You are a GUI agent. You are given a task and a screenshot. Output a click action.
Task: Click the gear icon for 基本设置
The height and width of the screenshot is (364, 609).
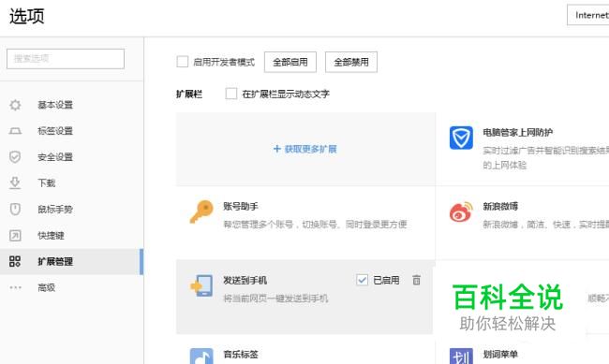coord(15,105)
